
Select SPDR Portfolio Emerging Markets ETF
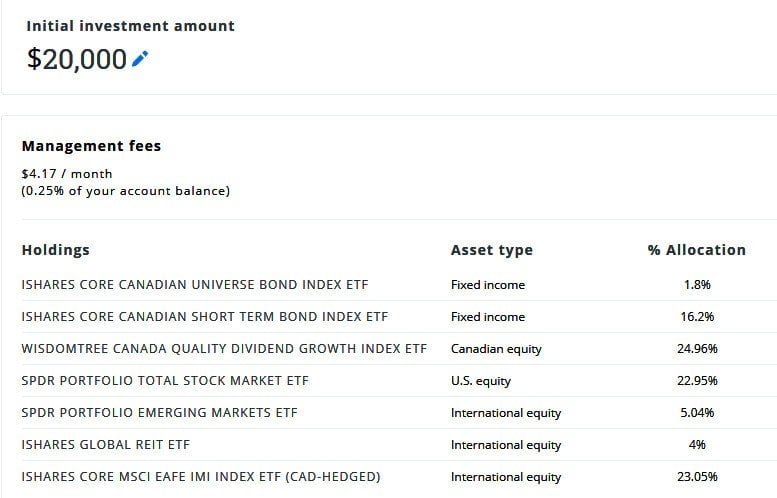click(160, 413)
